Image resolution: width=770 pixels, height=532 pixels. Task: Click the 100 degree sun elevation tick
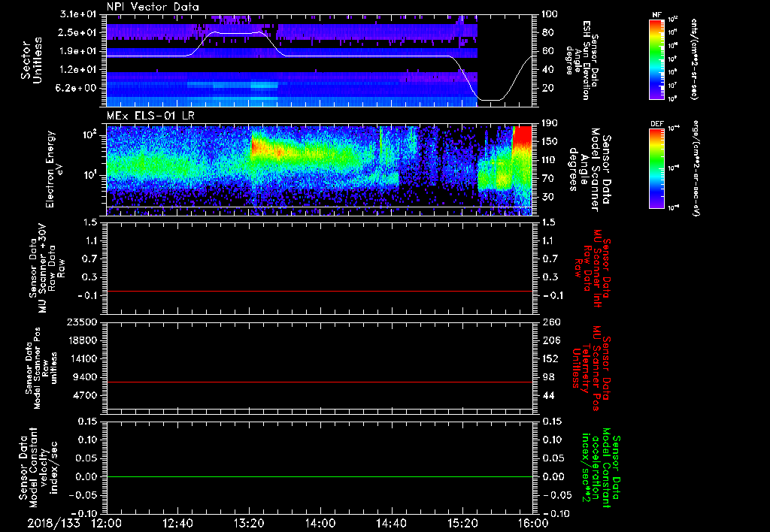550,14
